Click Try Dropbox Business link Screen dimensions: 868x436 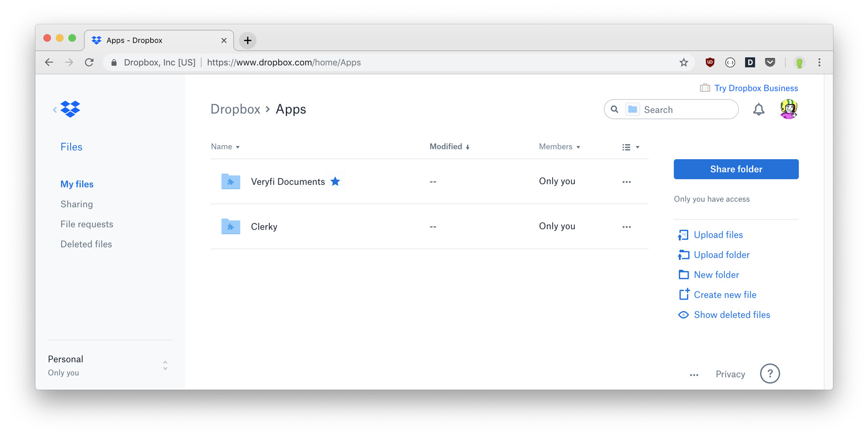[x=749, y=88]
